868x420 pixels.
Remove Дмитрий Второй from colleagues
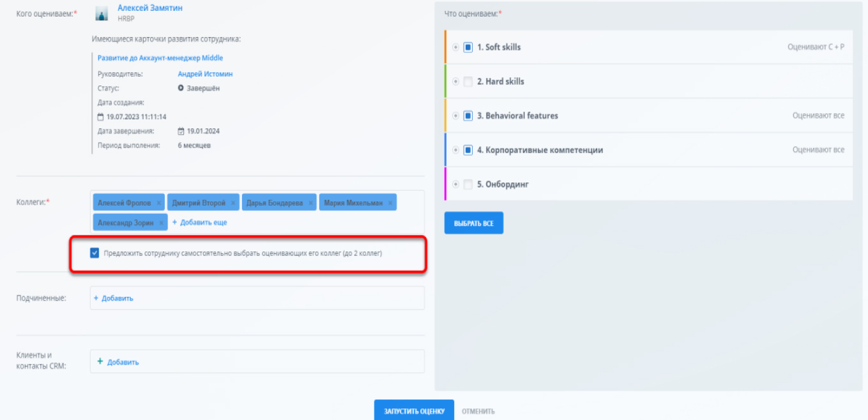233,203
